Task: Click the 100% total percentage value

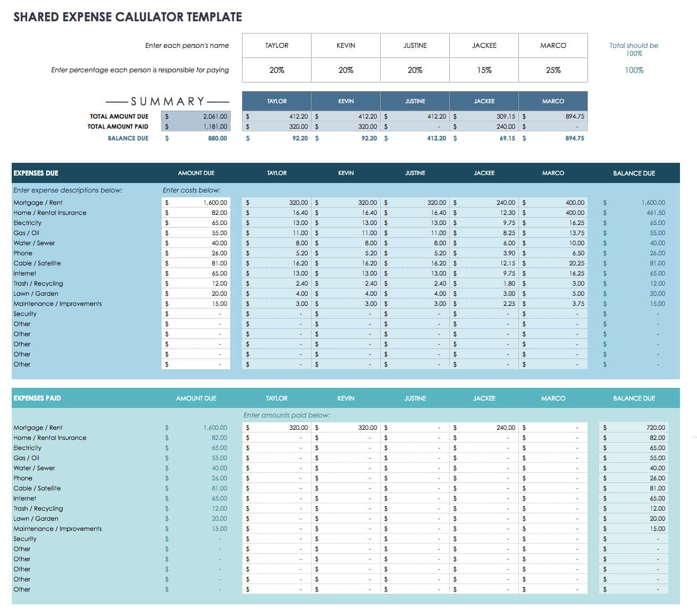Action: [x=634, y=70]
